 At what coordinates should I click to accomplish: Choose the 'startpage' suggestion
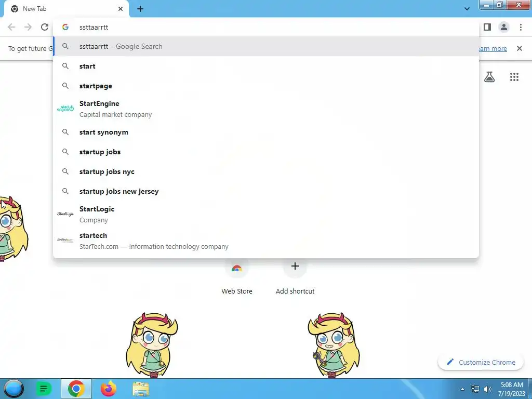(266, 86)
